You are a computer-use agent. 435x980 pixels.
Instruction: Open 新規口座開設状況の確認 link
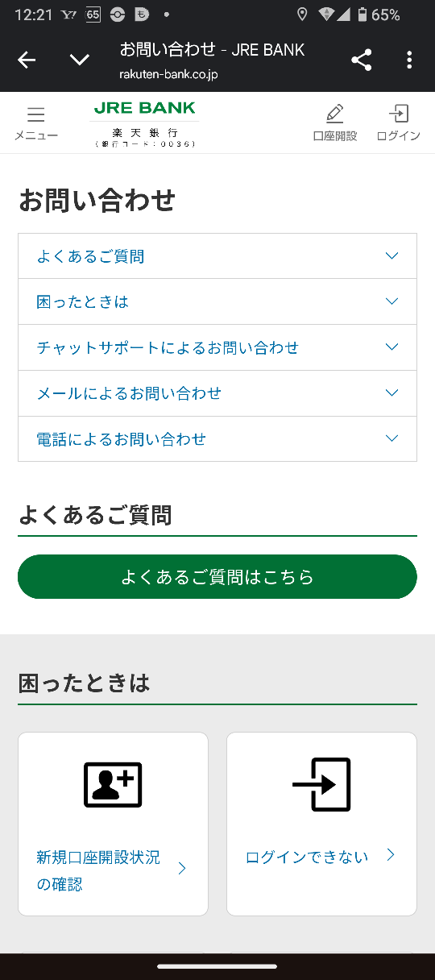pyautogui.click(x=98, y=870)
